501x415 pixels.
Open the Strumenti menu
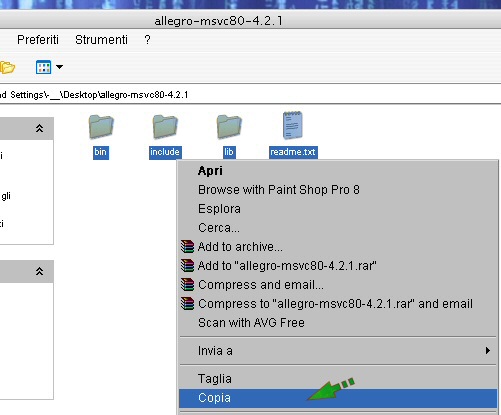101,40
